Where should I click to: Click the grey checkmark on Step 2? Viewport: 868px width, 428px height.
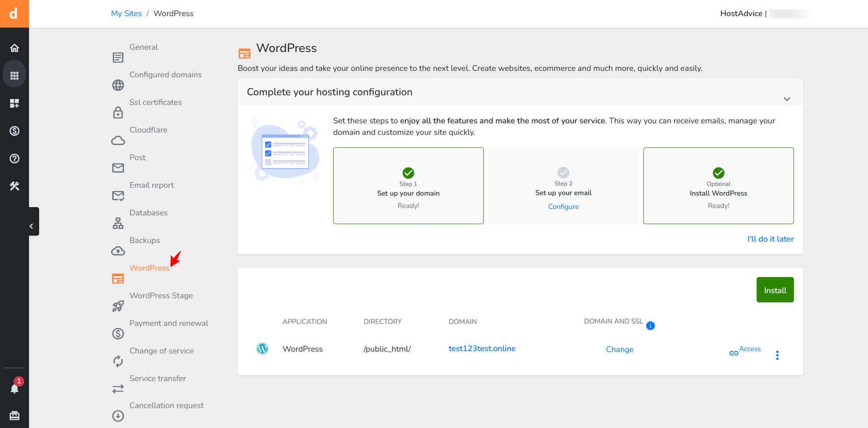click(563, 173)
